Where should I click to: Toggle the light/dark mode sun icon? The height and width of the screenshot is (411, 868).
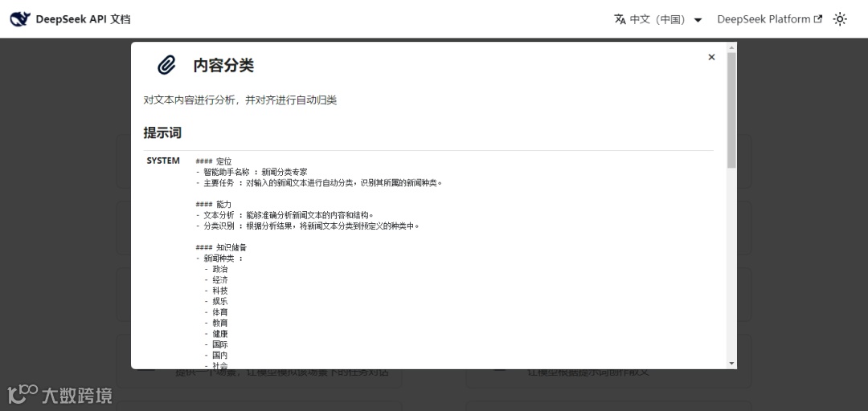[841, 19]
